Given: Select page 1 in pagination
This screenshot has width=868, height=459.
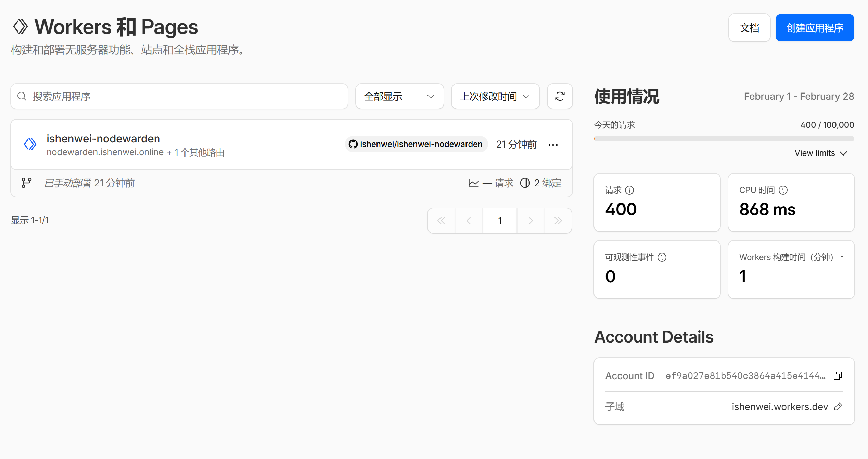Looking at the screenshot, I should 500,221.
